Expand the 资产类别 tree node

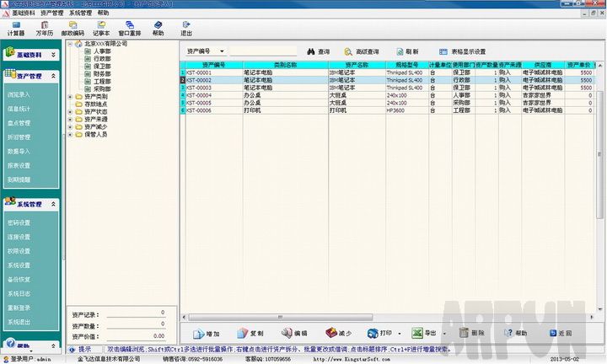(70, 97)
